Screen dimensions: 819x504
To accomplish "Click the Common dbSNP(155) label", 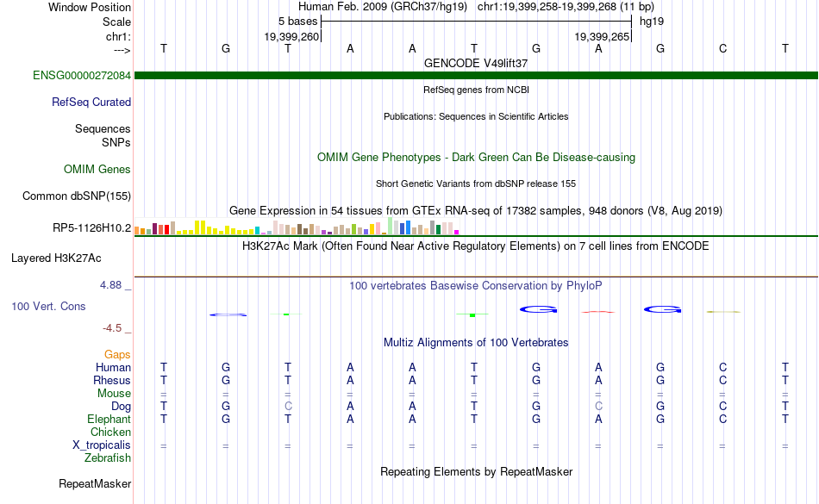I will [77, 196].
